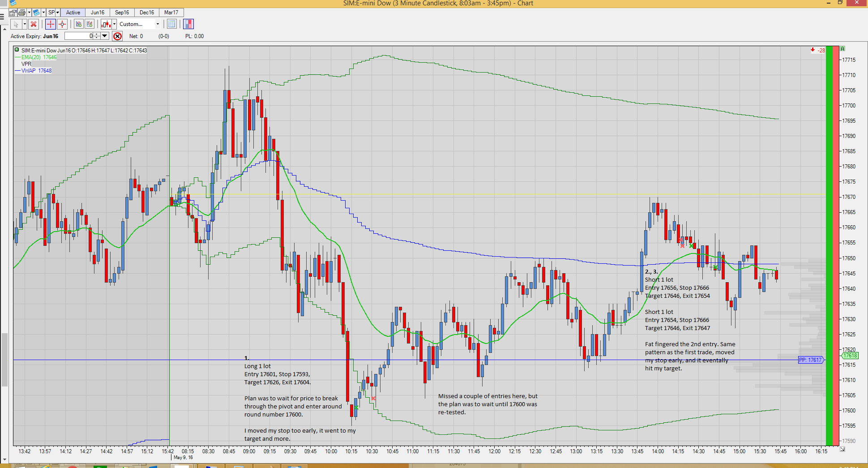
Task: Select the crosshair with square marker tool
Action: point(62,24)
